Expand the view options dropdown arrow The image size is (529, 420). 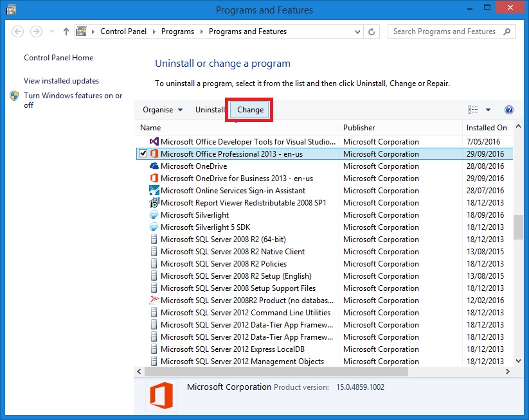point(488,110)
